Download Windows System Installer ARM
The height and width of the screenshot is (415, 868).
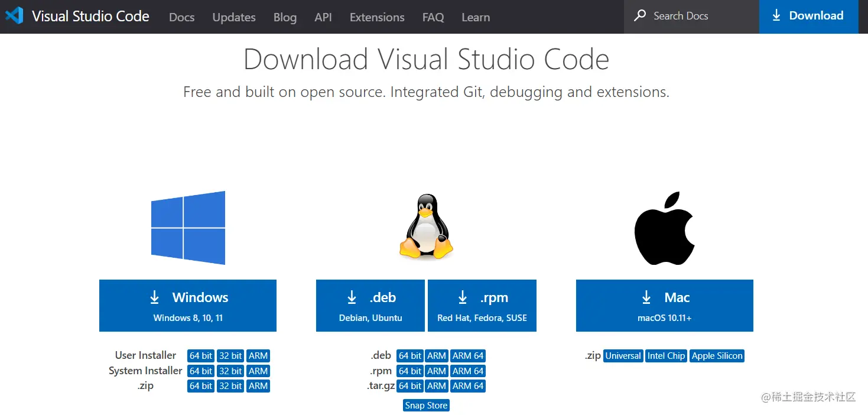point(258,371)
